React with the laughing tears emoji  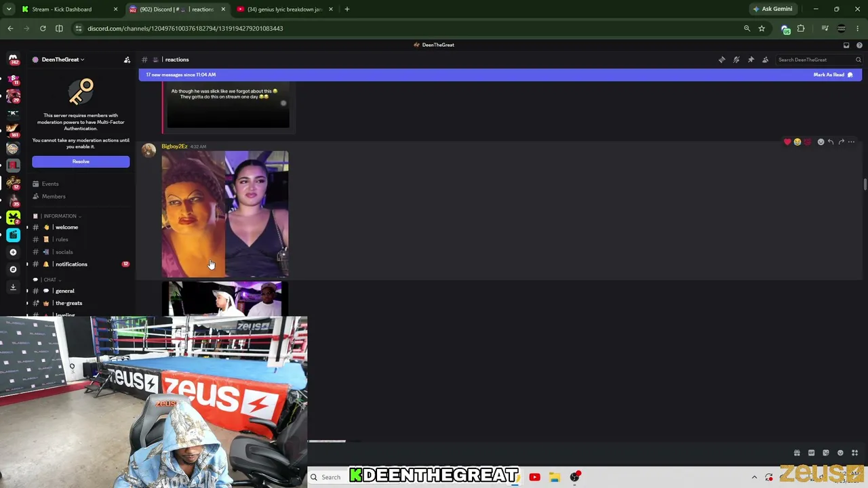click(x=797, y=142)
